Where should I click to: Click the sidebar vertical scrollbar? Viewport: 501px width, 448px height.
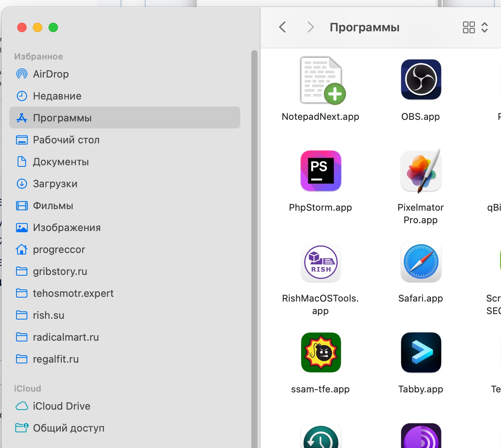tap(254, 235)
